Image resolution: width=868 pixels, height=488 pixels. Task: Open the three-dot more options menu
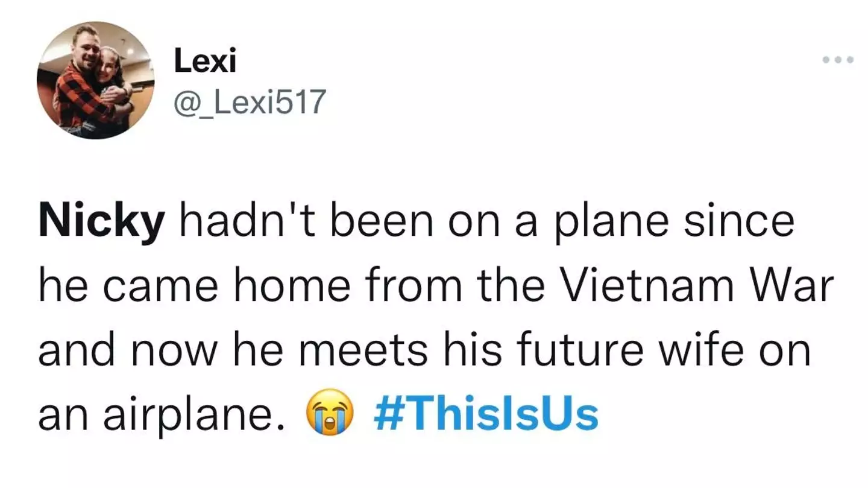pos(838,60)
